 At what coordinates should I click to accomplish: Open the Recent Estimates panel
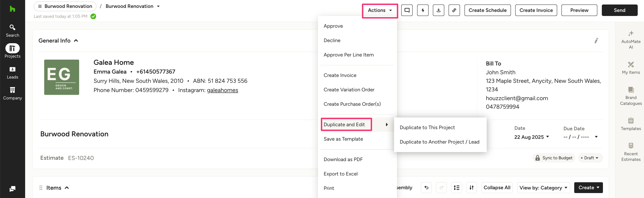[631, 152]
